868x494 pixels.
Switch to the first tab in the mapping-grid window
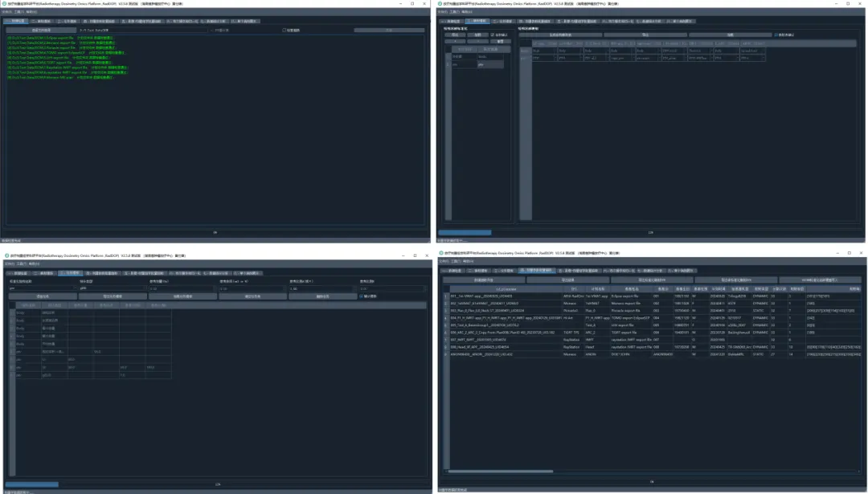point(452,21)
